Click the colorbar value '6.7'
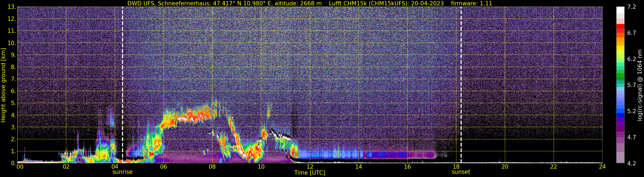Image resolution: width=644 pixels, height=177 pixels. pos(632,33)
